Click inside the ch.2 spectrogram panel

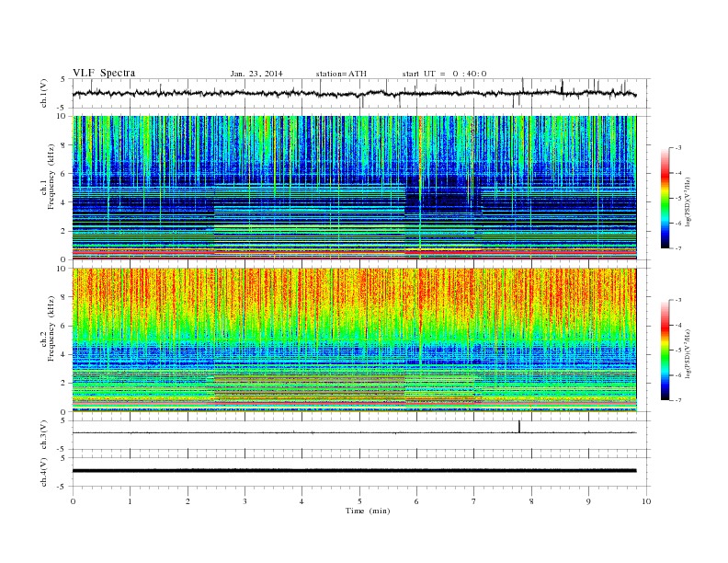354,339
